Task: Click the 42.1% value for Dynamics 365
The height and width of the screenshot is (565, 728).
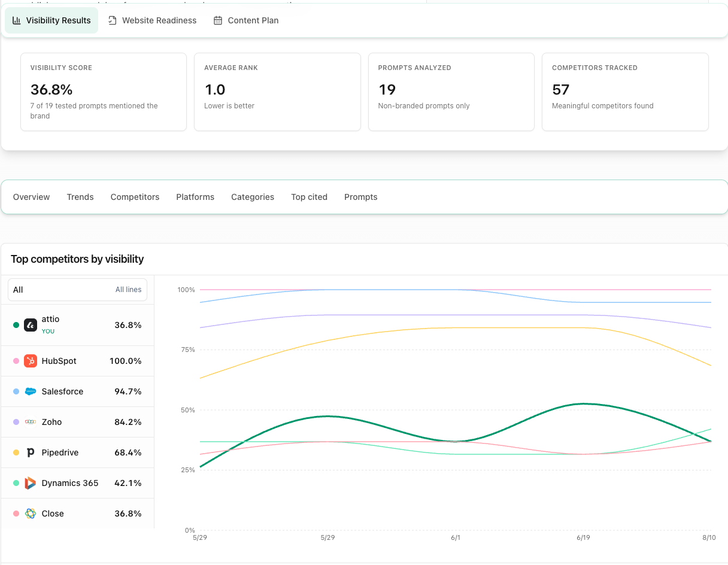Action: tap(128, 483)
